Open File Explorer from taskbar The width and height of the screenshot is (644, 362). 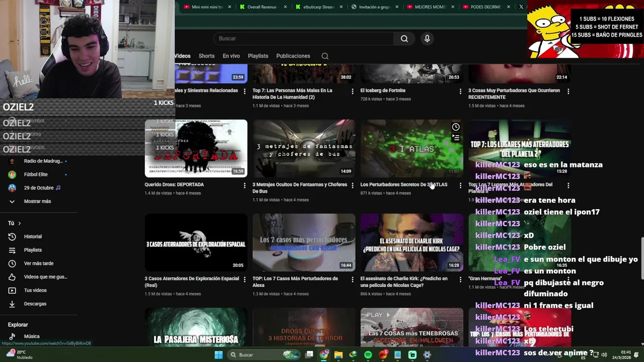(339, 355)
